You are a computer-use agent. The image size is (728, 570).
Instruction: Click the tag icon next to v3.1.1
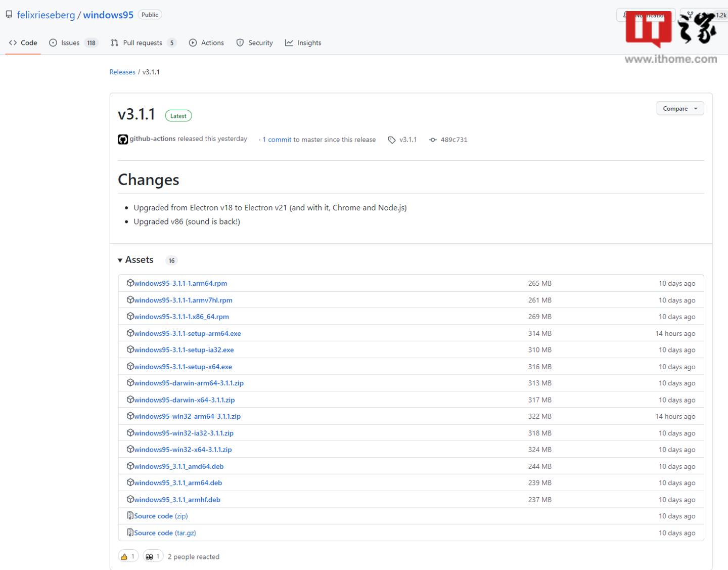392,140
